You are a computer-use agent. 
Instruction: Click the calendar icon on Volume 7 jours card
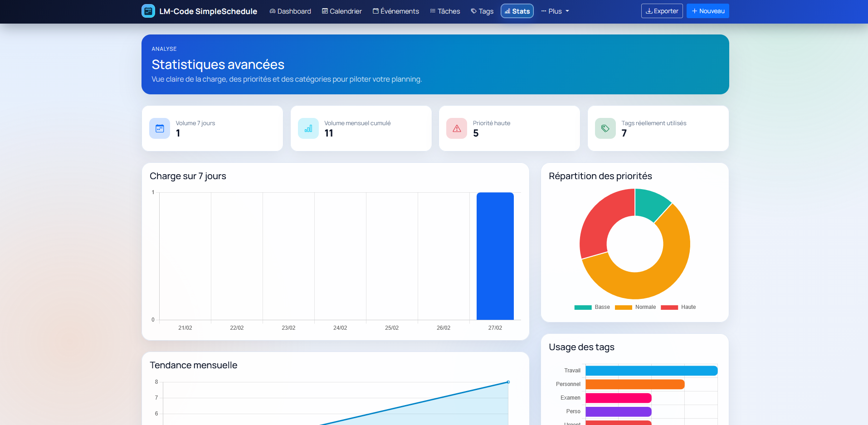point(160,128)
